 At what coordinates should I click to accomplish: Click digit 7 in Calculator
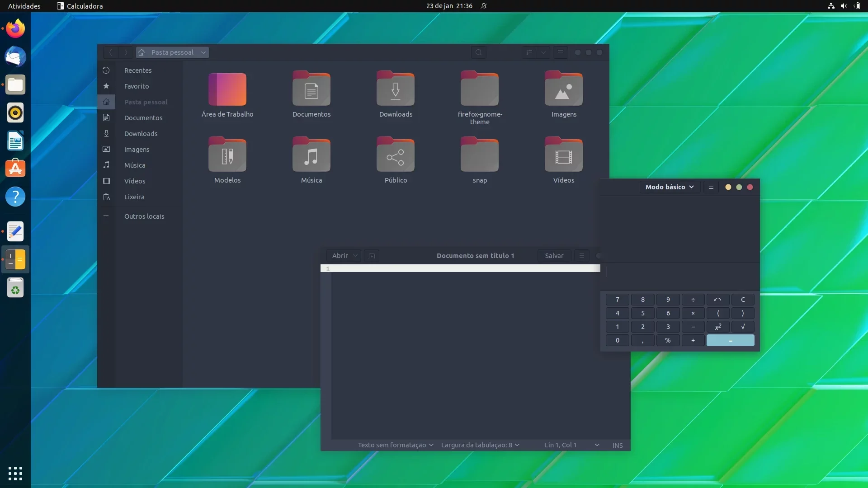pyautogui.click(x=617, y=300)
